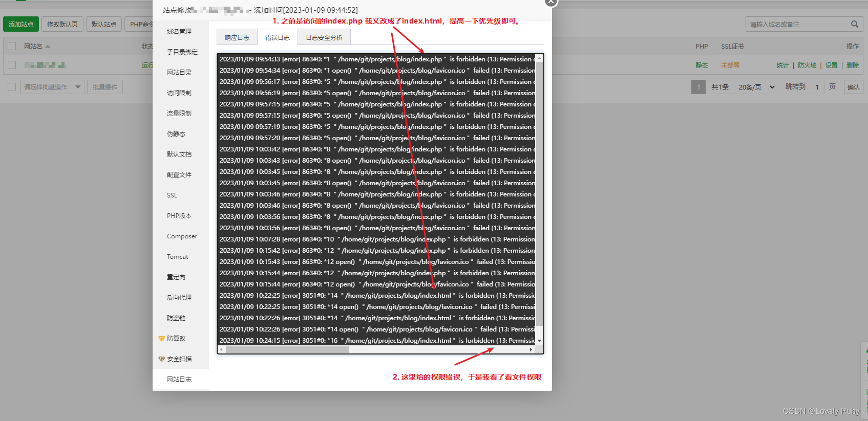Click the domain search input field

(x=798, y=24)
